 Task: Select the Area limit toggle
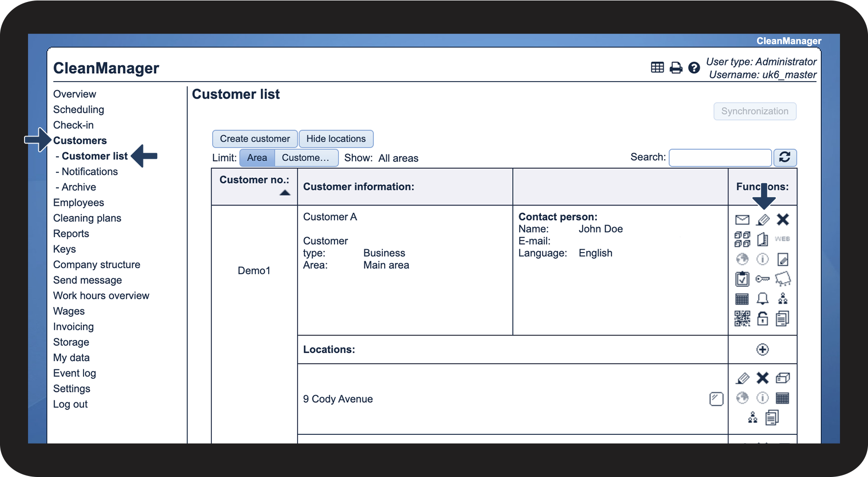[x=257, y=158]
